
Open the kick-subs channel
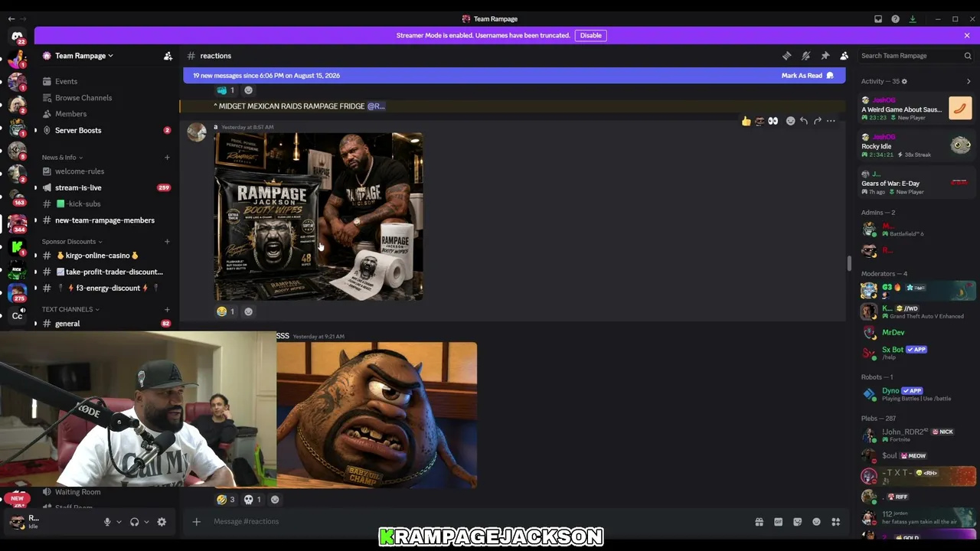pos(106,204)
